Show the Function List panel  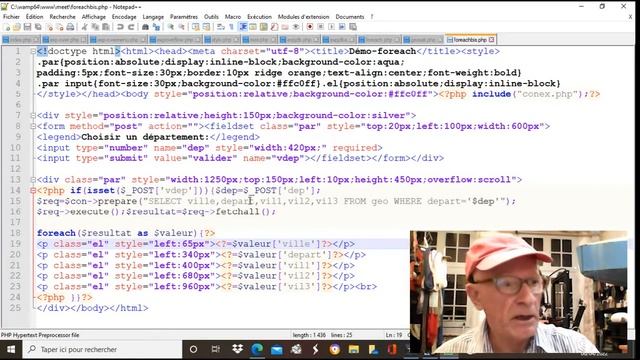pos(274,27)
